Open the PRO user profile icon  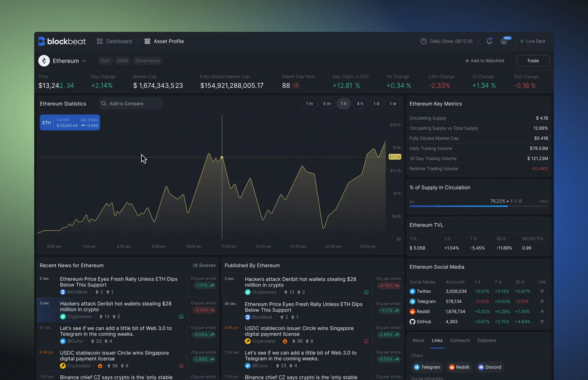[x=504, y=41]
